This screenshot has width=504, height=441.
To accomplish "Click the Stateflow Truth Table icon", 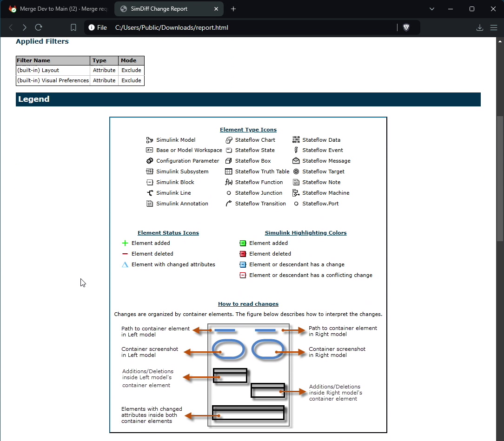I will (x=229, y=171).
